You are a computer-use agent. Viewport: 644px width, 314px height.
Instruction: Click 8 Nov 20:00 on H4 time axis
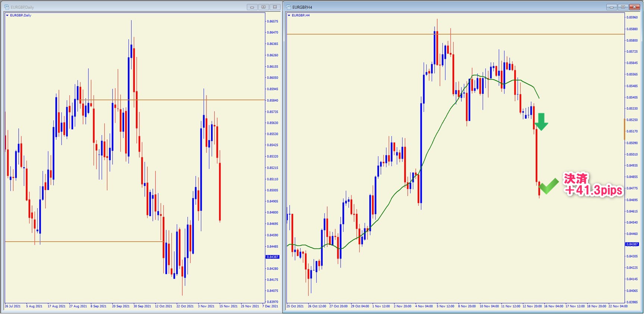click(467, 307)
